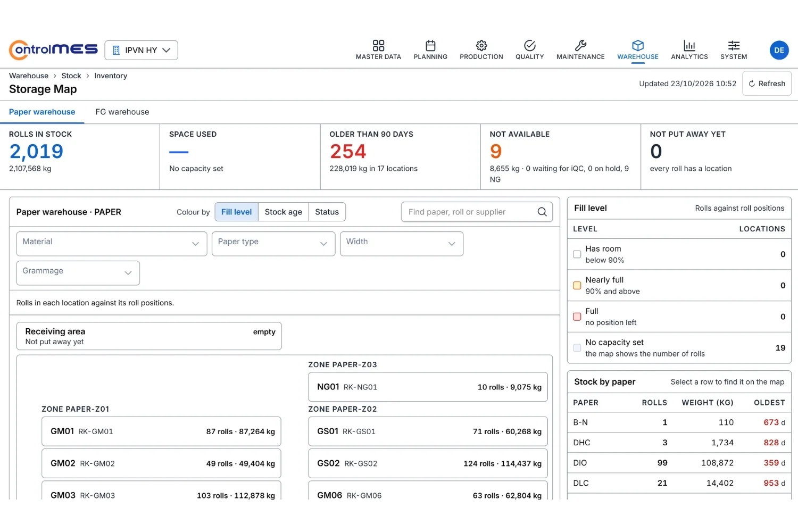The height and width of the screenshot is (532, 798).
Task: Colour the map by Fill level
Action: point(236,212)
